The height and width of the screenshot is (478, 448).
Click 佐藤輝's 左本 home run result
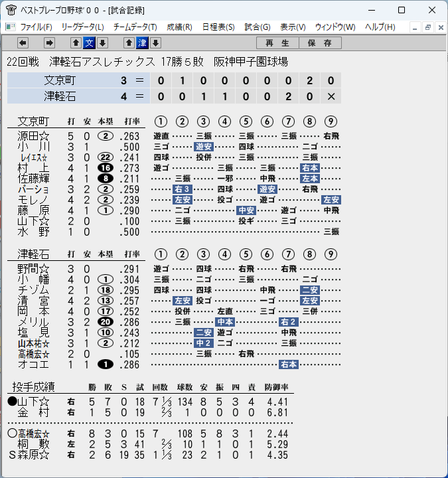[x=310, y=179]
